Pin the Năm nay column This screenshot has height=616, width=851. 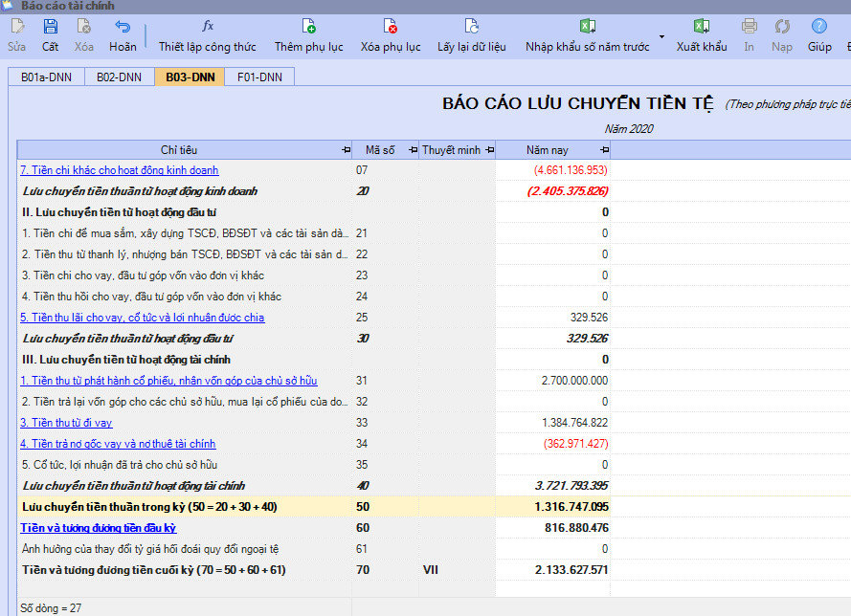pyautogui.click(x=605, y=149)
